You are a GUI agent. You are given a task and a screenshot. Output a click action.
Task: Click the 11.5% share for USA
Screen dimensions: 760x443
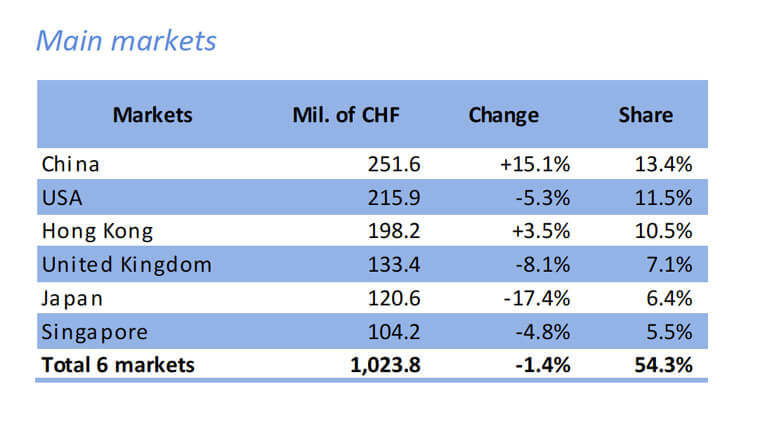click(x=665, y=198)
